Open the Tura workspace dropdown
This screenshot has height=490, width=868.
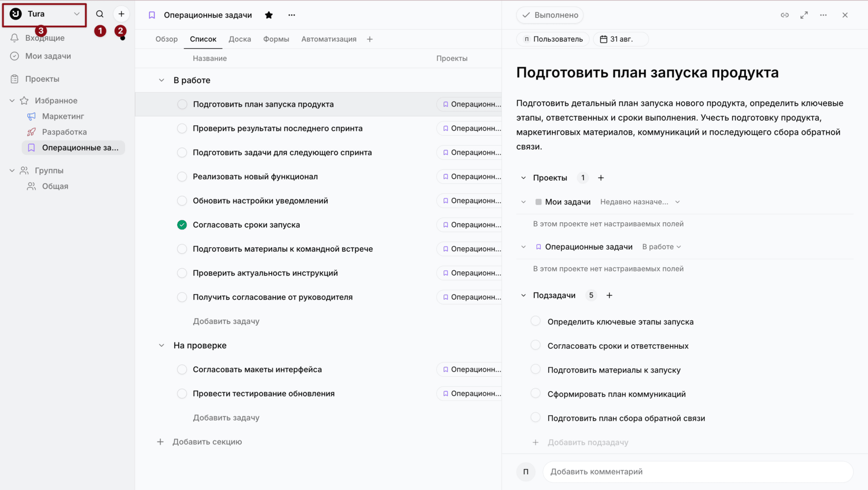tap(44, 14)
